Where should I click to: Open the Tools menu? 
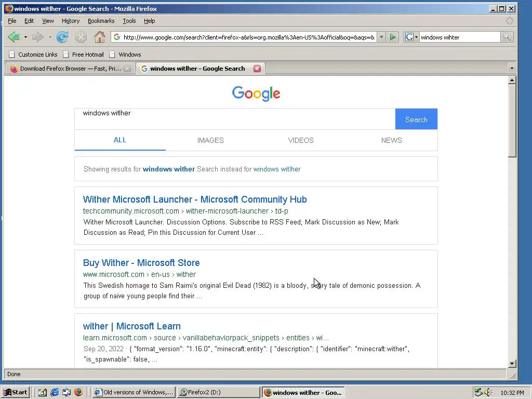(x=129, y=21)
